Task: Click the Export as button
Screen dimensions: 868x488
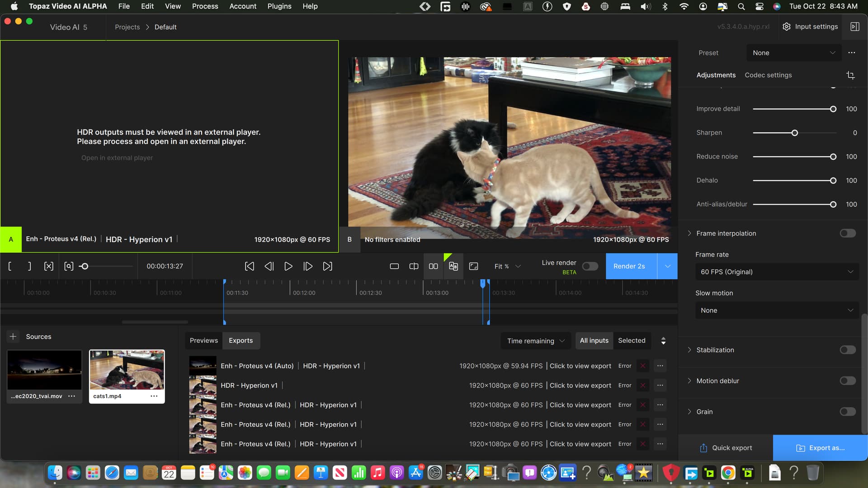Action: click(820, 447)
